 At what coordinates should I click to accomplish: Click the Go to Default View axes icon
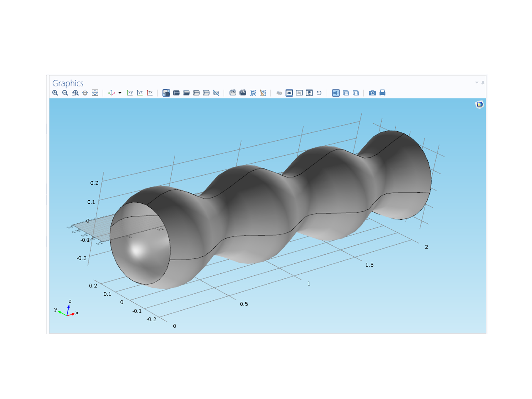coord(112,93)
